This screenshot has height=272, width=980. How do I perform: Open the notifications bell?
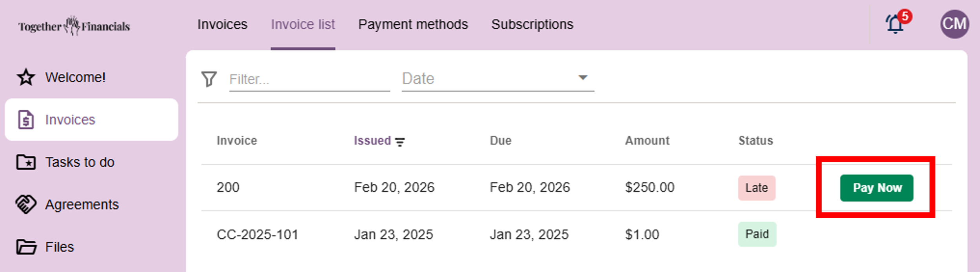(x=895, y=24)
